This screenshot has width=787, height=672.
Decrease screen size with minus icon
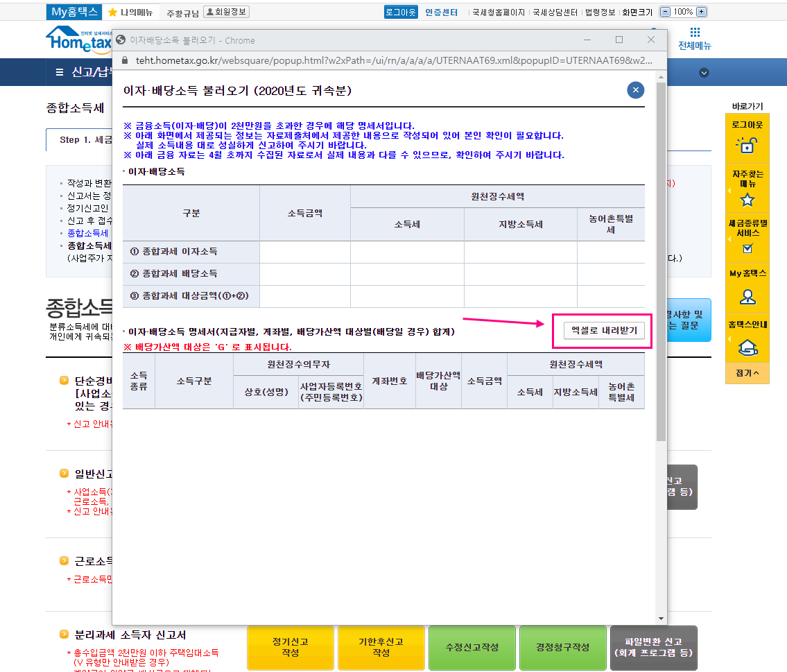coord(665,12)
